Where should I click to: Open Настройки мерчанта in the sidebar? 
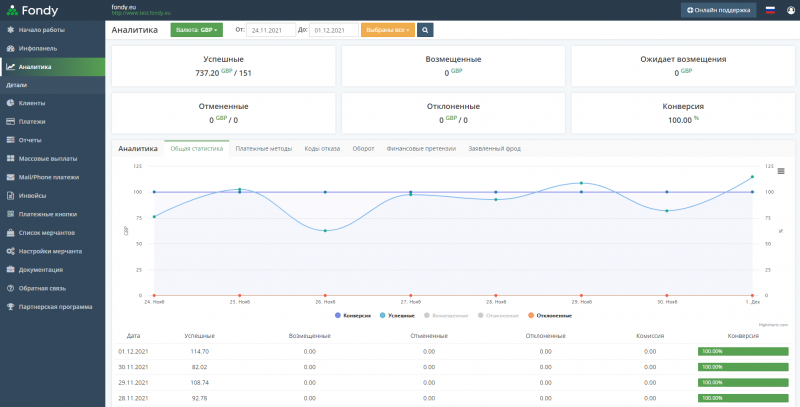click(48, 251)
